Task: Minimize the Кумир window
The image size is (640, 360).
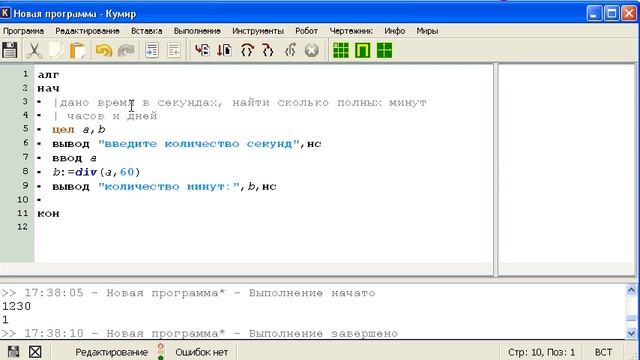Action: pyautogui.click(x=594, y=13)
